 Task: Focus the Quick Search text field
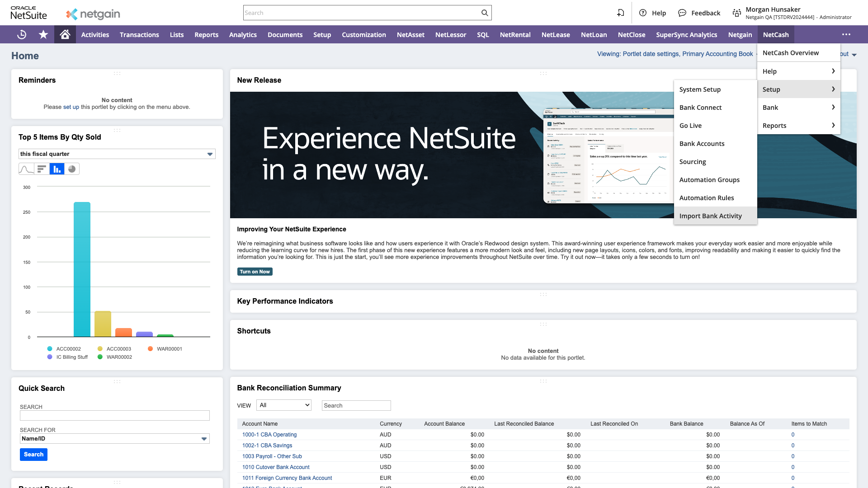pos(115,416)
